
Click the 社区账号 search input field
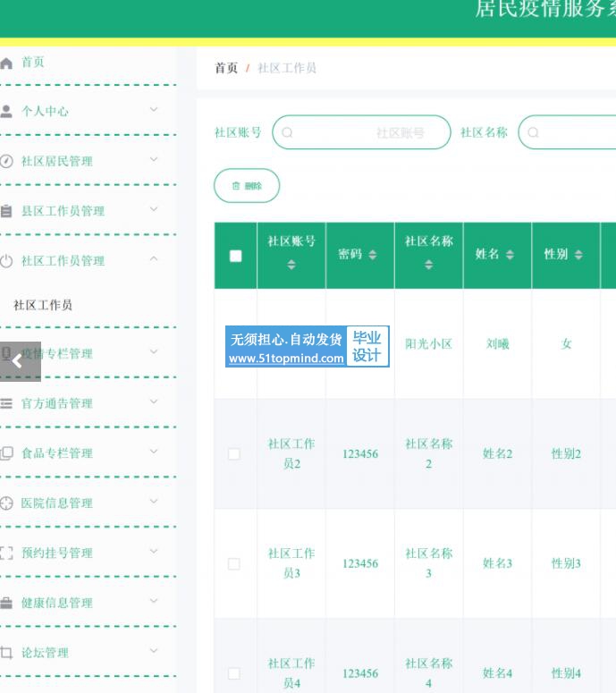361,132
